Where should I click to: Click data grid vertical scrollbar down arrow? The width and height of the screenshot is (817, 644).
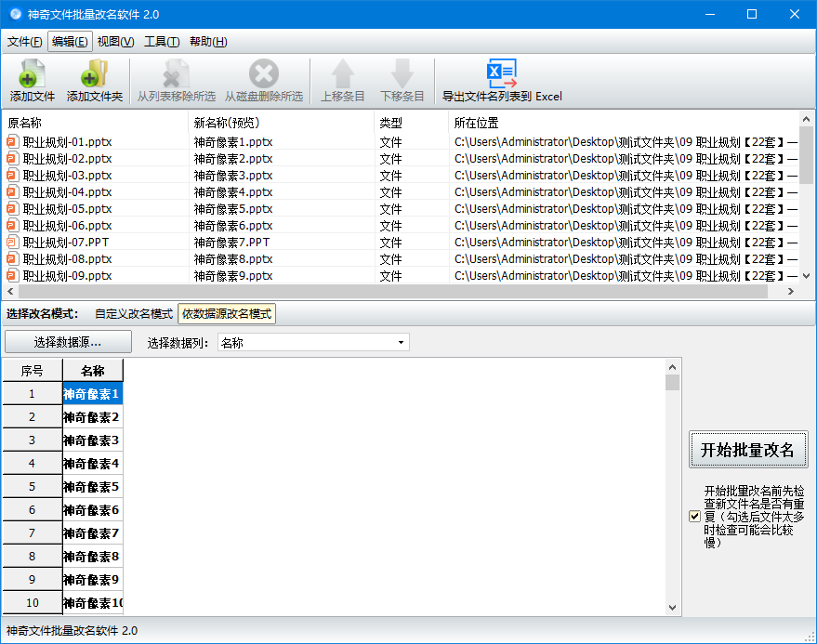672,608
